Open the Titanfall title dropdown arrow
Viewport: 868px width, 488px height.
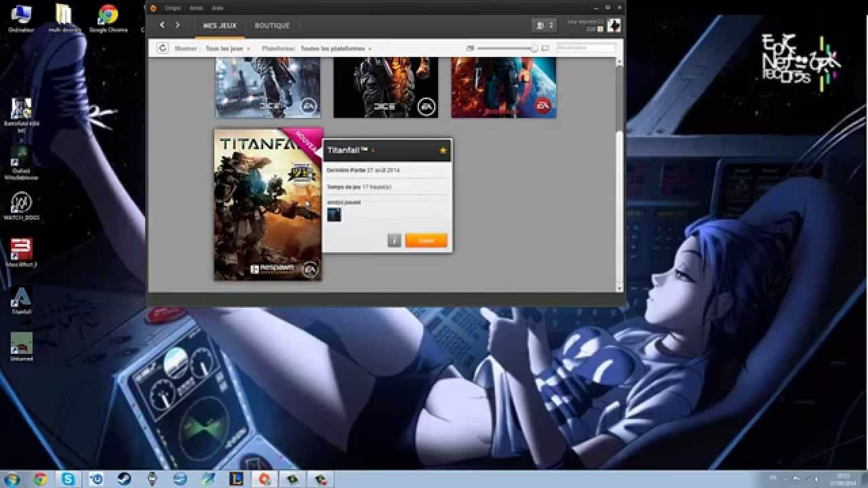(x=373, y=150)
